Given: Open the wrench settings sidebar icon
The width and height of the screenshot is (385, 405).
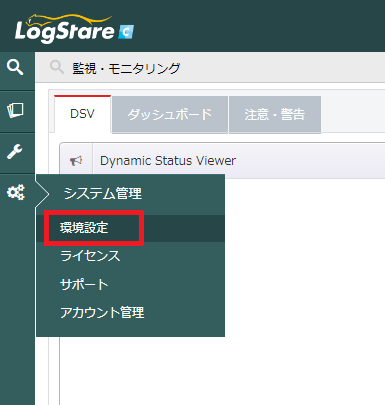Looking at the screenshot, I should [15, 152].
